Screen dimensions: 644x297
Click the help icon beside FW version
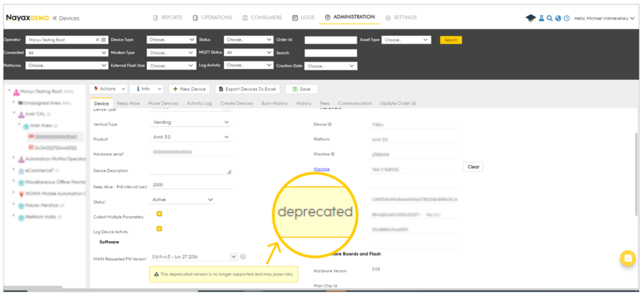(243, 257)
